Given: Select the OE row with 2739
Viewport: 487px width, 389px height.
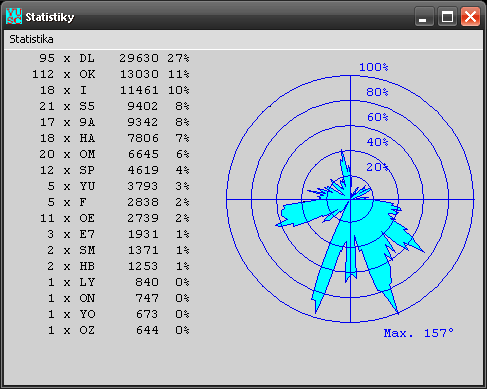Looking at the screenshot, I should coord(114,218).
